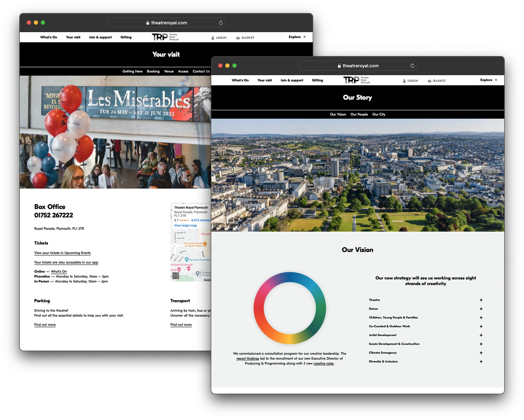Go to Access sub-navigation
This screenshot has height=420, width=524.
183,71
